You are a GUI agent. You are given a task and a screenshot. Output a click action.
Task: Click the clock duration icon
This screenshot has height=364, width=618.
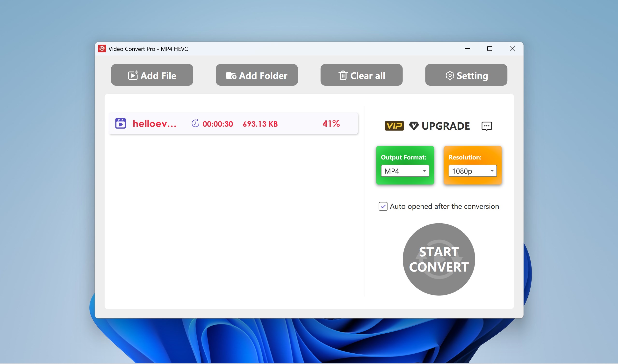tap(195, 124)
